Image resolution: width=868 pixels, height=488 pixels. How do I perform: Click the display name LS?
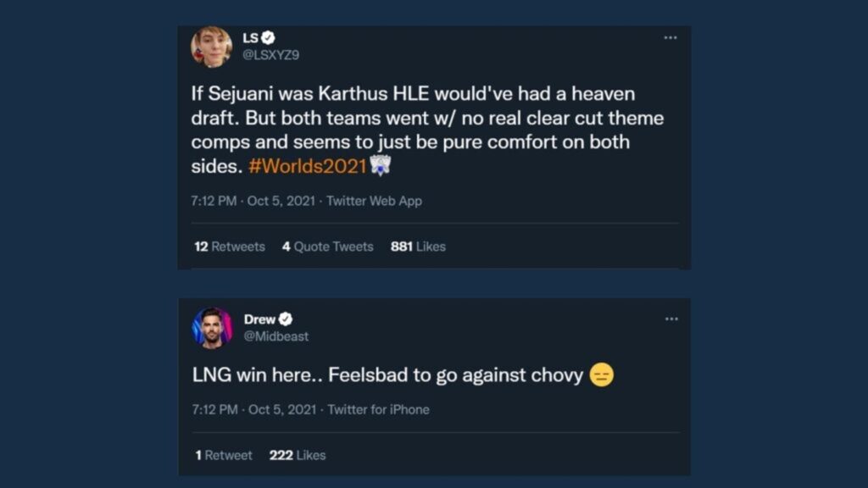(x=250, y=37)
